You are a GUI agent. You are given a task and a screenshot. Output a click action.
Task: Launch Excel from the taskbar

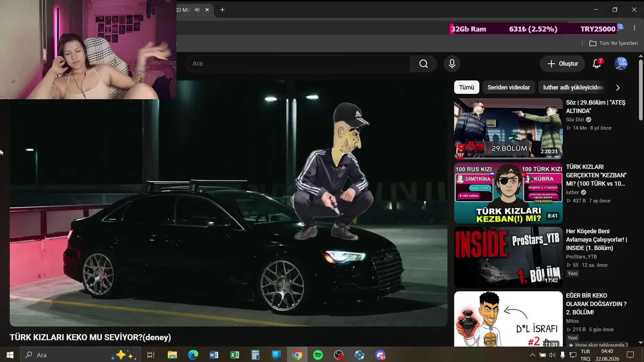[235, 354]
